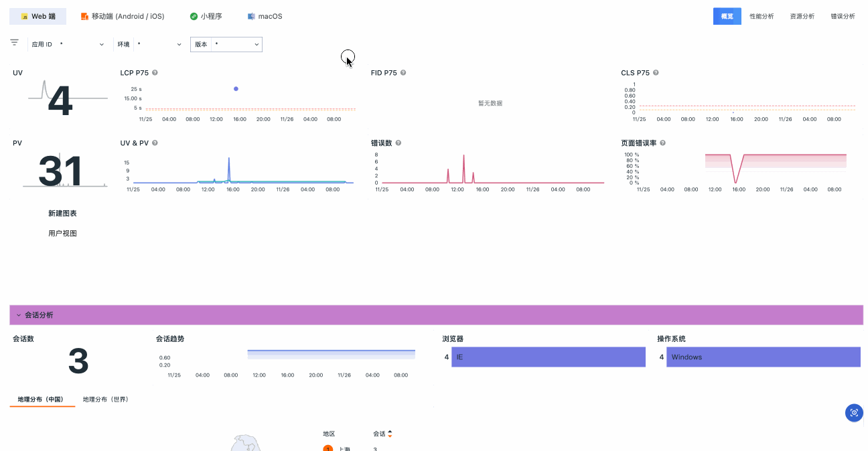Switch to 移动端 (Android / iOS) tab

(x=123, y=16)
